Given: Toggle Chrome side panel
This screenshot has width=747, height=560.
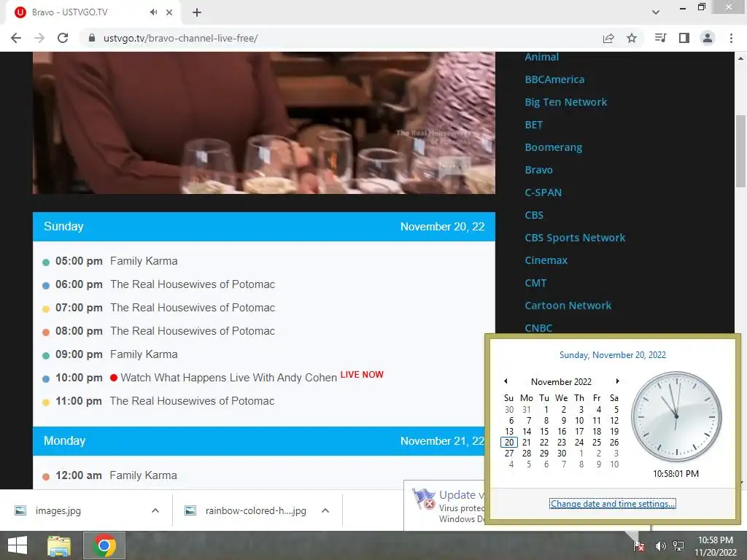Looking at the screenshot, I should 684,38.
